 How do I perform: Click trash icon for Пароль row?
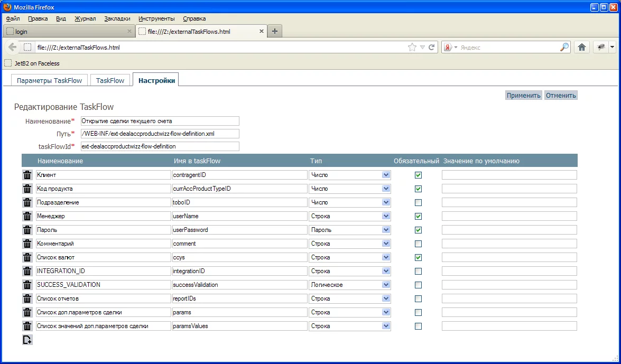click(27, 230)
